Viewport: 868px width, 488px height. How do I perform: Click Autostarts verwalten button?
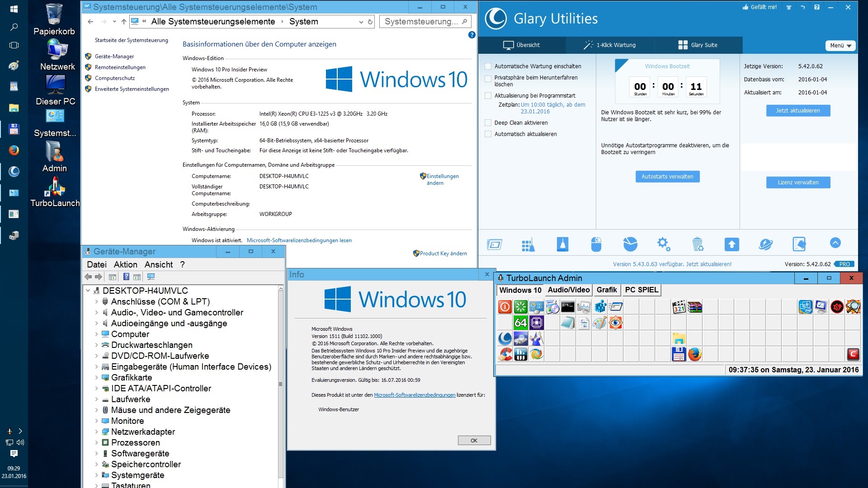tap(667, 177)
